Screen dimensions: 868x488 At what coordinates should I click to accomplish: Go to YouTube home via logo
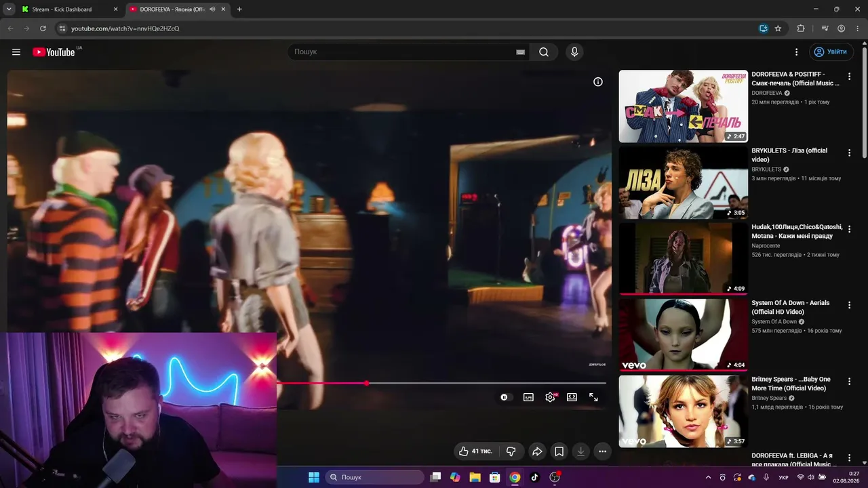(54, 52)
